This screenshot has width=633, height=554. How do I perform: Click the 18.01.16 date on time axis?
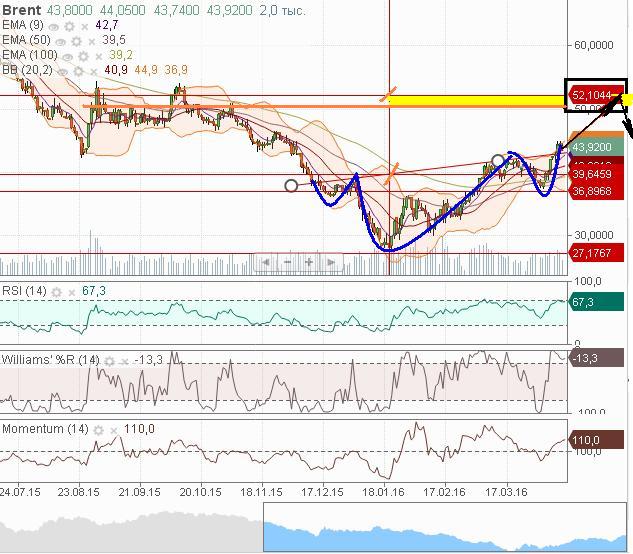click(x=383, y=492)
